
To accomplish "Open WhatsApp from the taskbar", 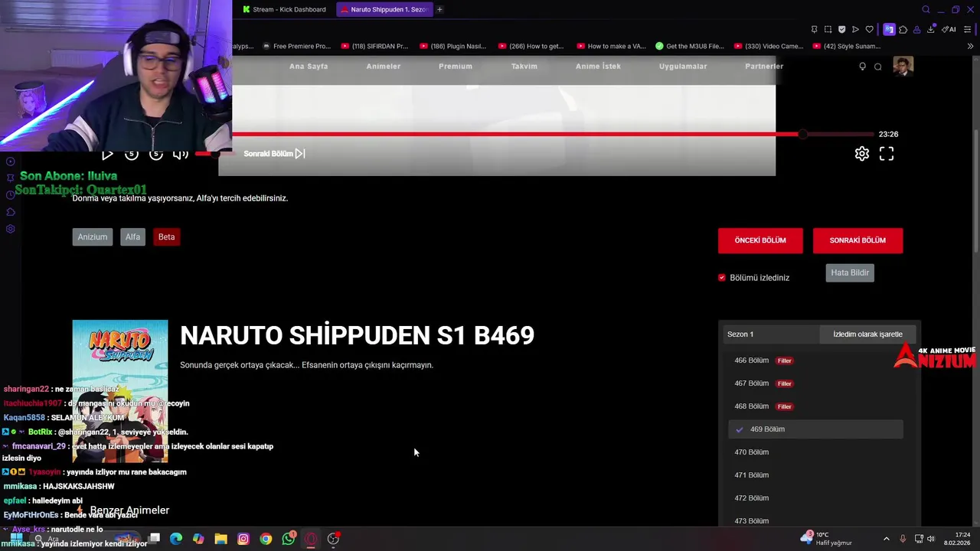I will pyautogui.click(x=288, y=539).
